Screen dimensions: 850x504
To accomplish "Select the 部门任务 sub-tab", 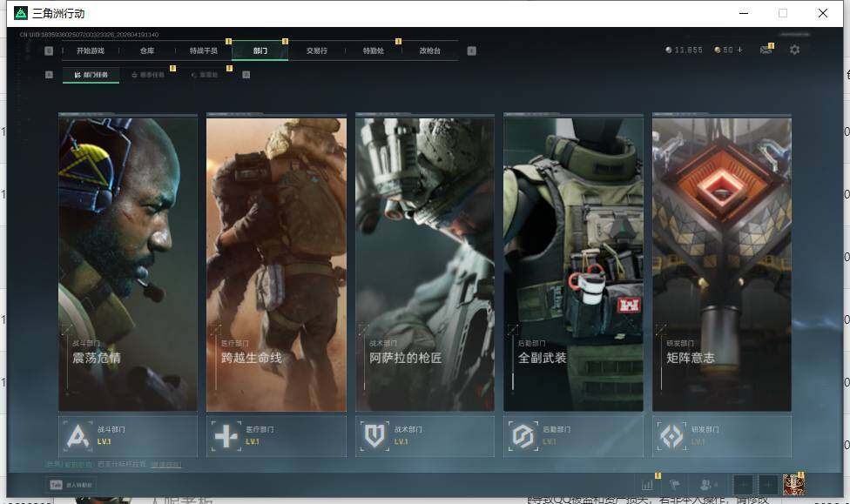I will click(x=91, y=75).
